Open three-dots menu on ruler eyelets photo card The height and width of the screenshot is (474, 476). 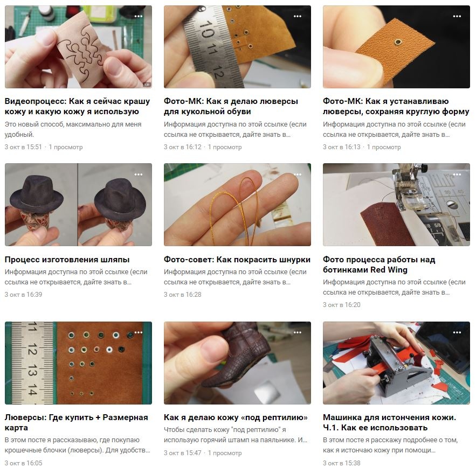298,16
